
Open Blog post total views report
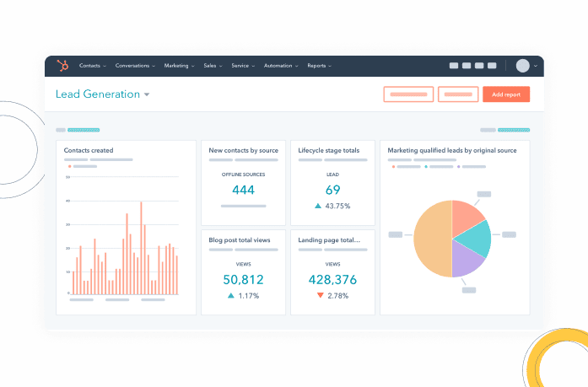click(x=240, y=239)
